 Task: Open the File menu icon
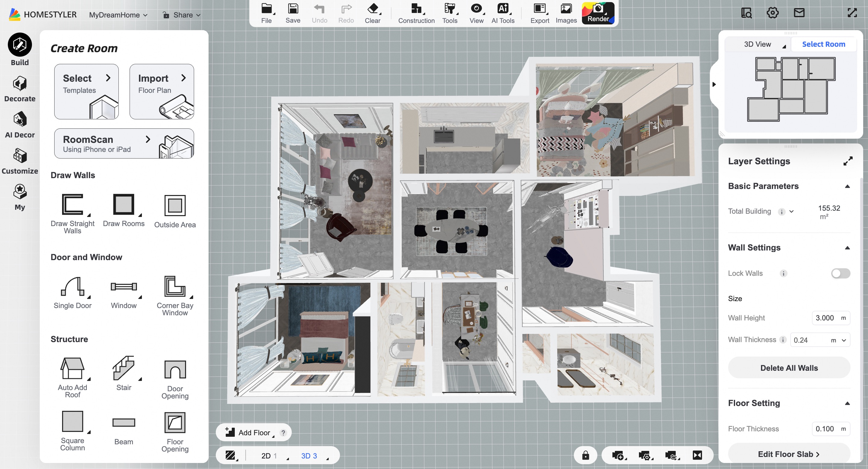[x=266, y=8]
